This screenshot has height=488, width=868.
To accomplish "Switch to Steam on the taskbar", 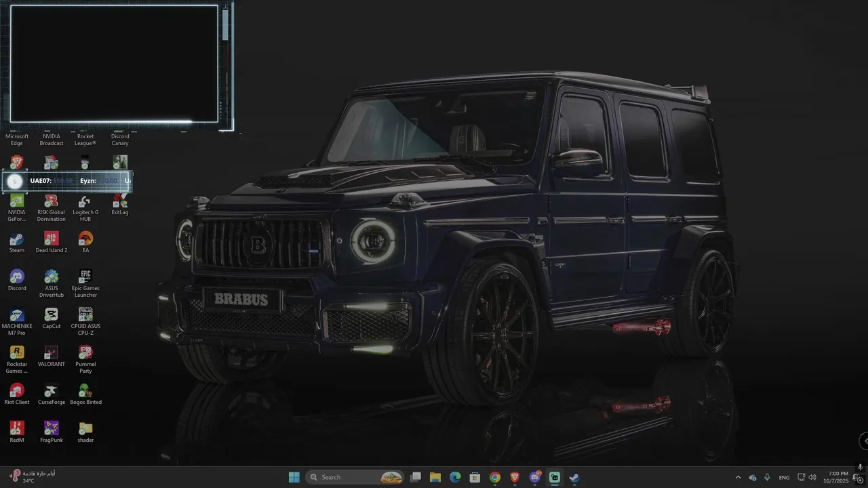I will pos(574,477).
